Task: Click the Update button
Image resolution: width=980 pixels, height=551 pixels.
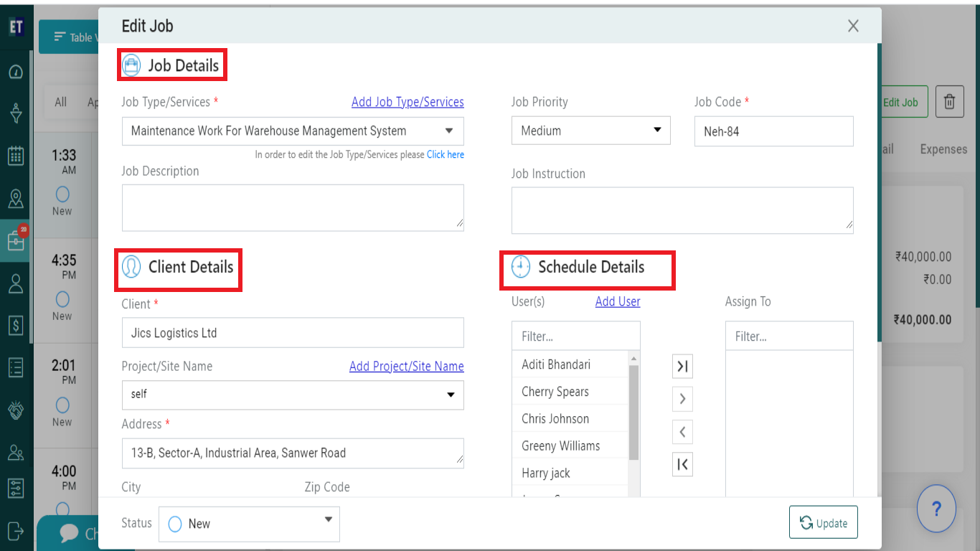Action: [824, 523]
